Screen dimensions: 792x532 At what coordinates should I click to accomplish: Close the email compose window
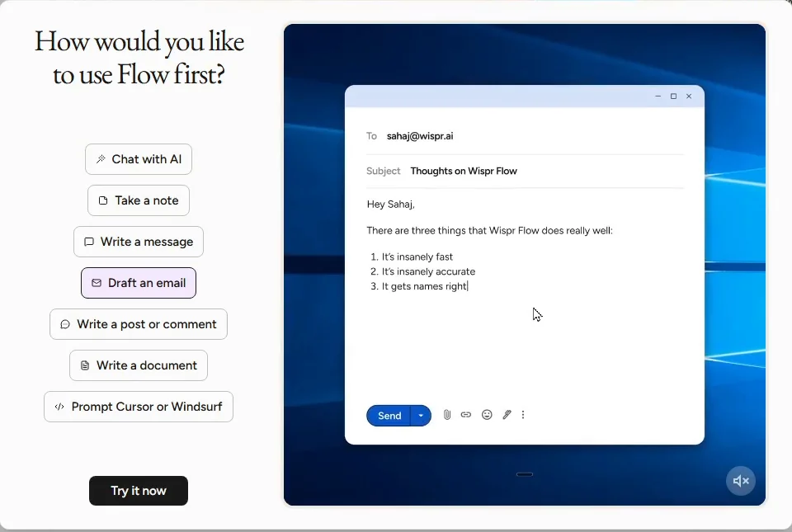coord(689,96)
